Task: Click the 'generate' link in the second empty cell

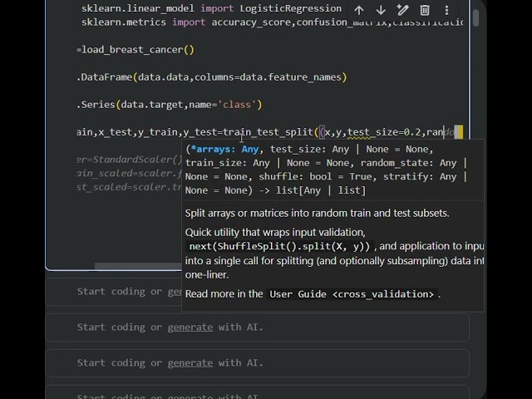Action: pyautogui.click(x=190, y=327)
